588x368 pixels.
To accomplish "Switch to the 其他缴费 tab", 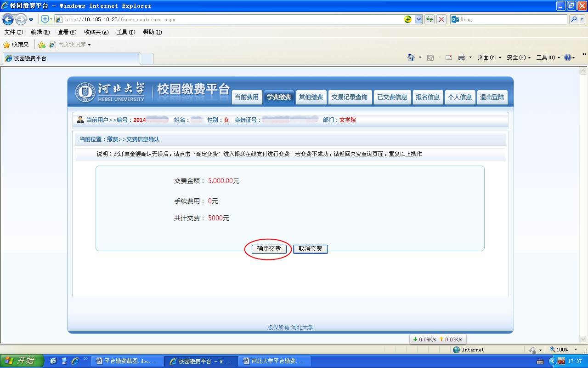I will 311,97.
